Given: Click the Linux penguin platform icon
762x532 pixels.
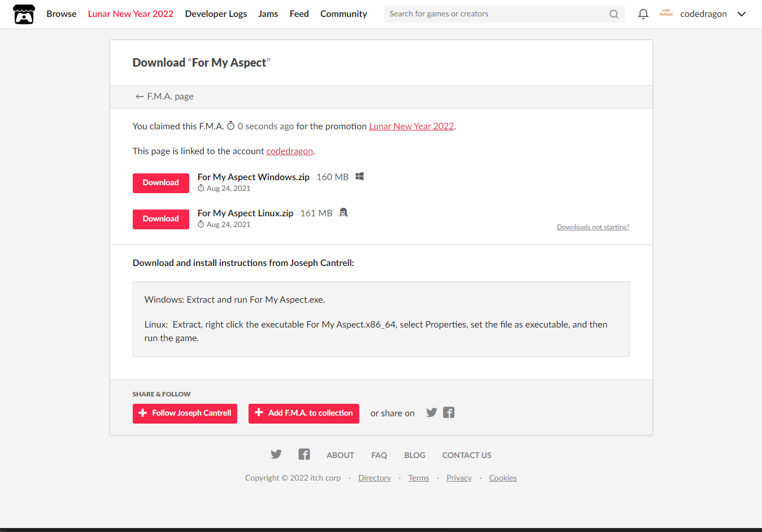Looking at the screenshot, I should 343,213.
